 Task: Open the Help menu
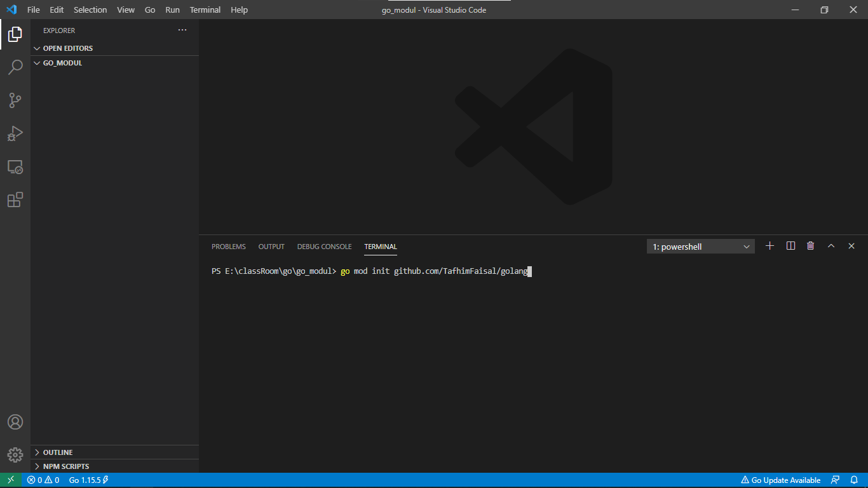click(x=240, y=10)
